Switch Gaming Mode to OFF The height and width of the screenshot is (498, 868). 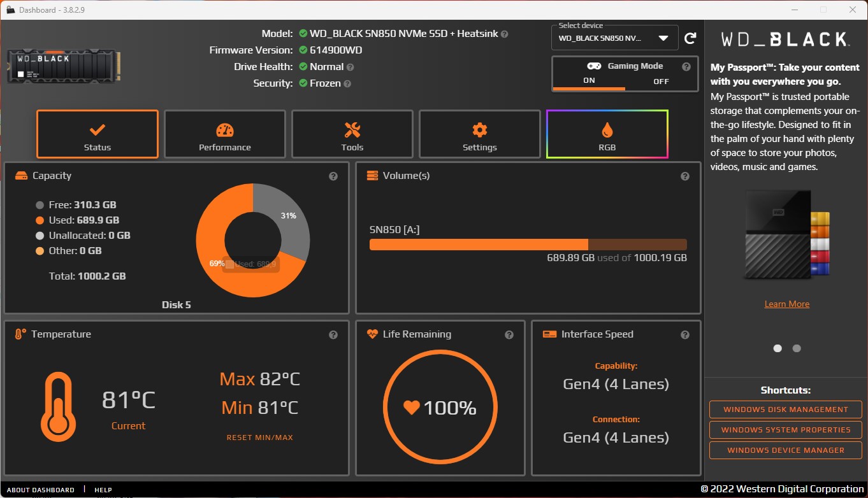tap(662, 81)
